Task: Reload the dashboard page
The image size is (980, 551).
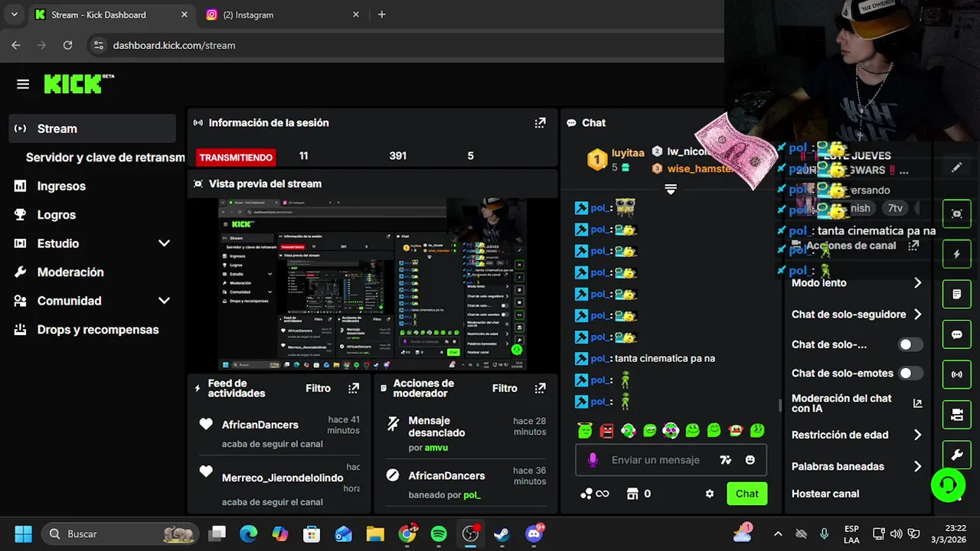Action: pyautogui.click(x=67, y=45)
